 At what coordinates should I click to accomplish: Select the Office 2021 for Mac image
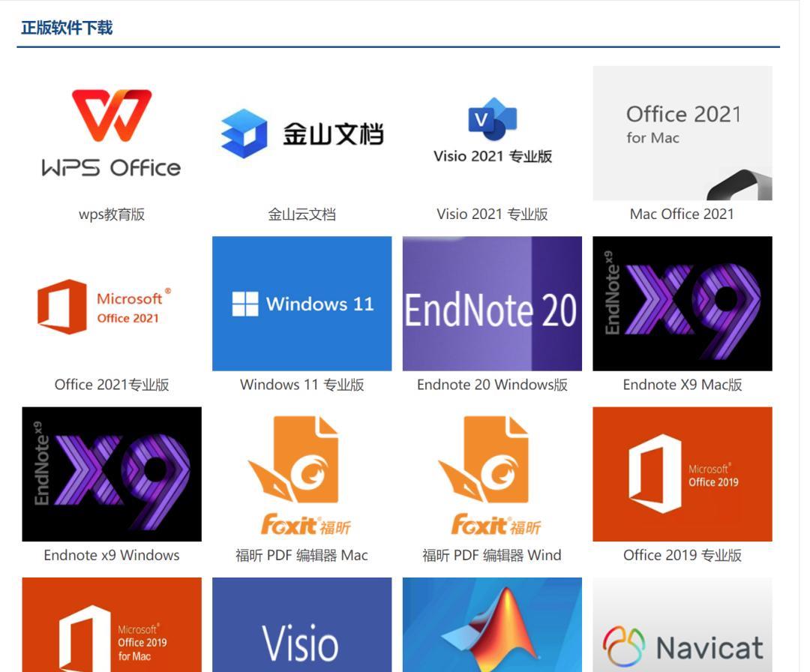pos(682,133)
